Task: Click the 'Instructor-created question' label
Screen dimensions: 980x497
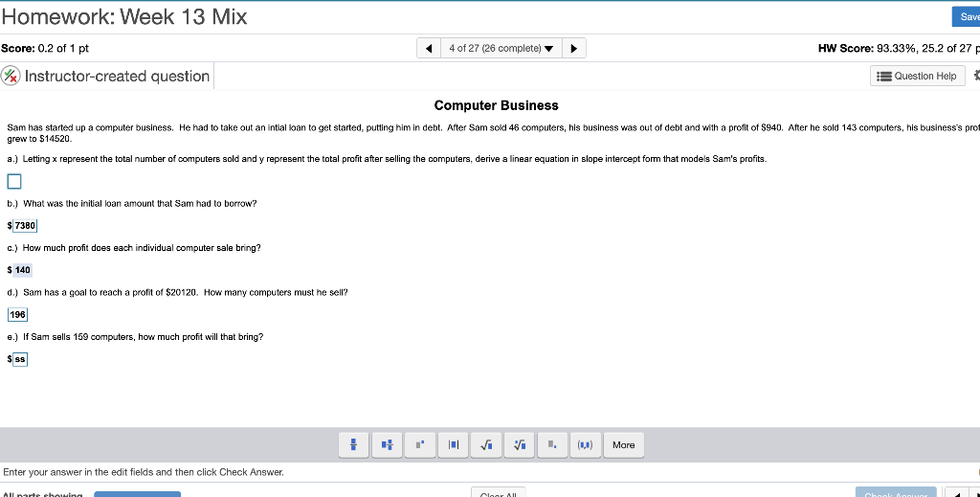Action: click(x=117, y=77)
